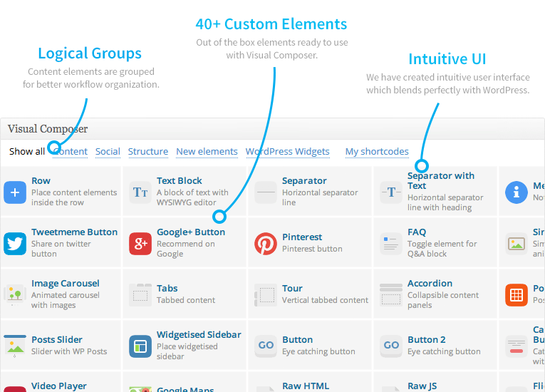Click the single image picture icon
This screenshot has width=545, height=392.
click(517, 244)
